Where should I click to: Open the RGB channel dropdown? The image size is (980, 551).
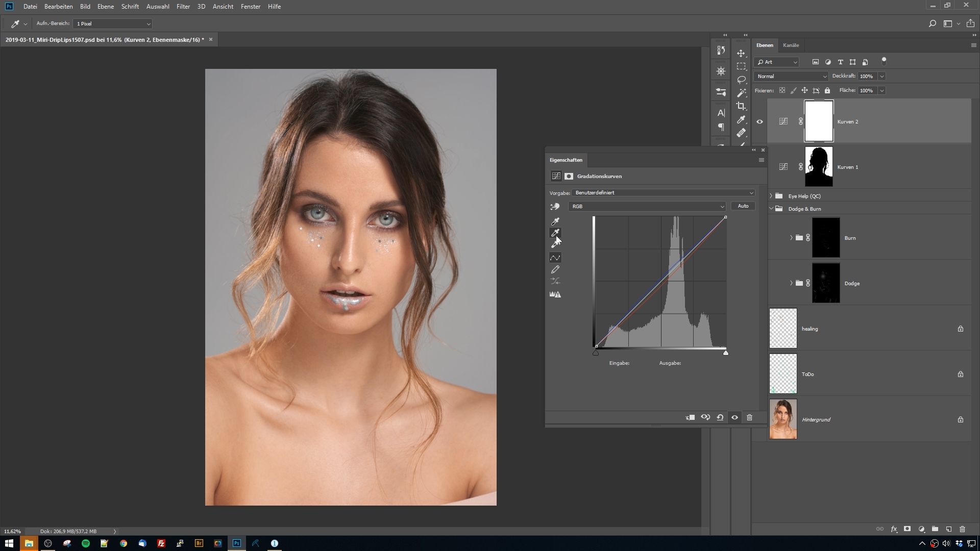click(647, 206)
